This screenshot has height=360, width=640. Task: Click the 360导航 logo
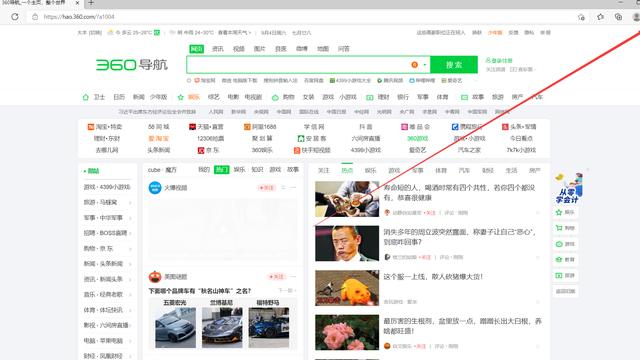(131, 64)
